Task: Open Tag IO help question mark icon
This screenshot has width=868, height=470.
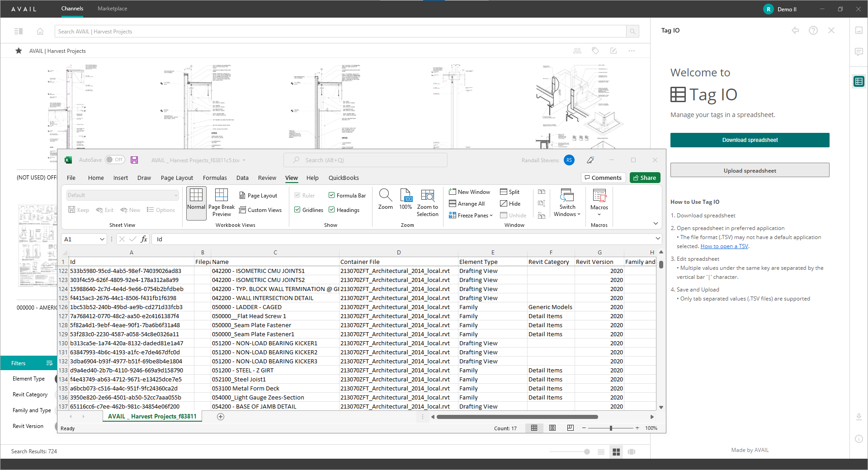Action: [813, 30]
